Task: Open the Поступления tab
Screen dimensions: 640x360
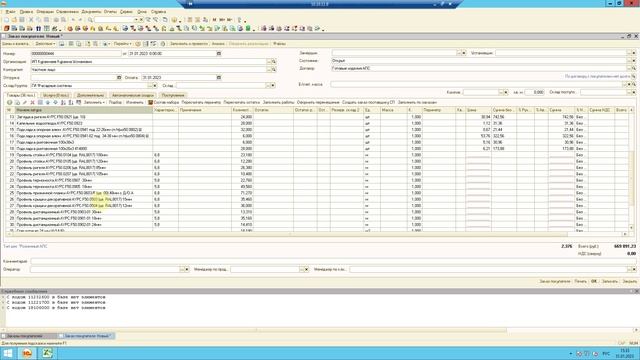Action: (x=173, y=95)
